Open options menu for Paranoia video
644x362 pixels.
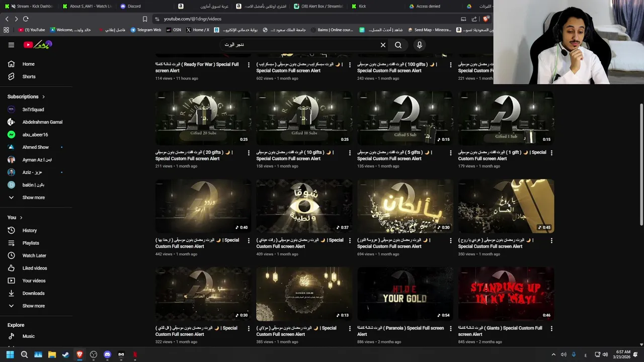tap(450, 328)
